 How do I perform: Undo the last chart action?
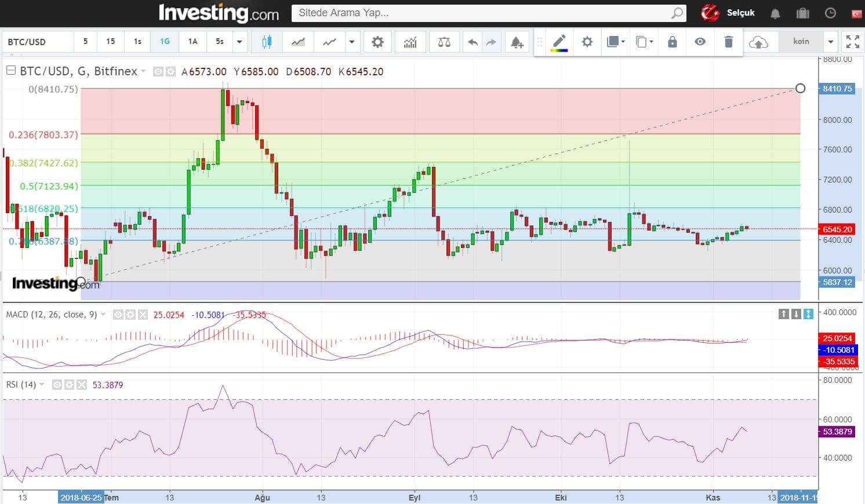pyautogui.click(x=473, y=42)
